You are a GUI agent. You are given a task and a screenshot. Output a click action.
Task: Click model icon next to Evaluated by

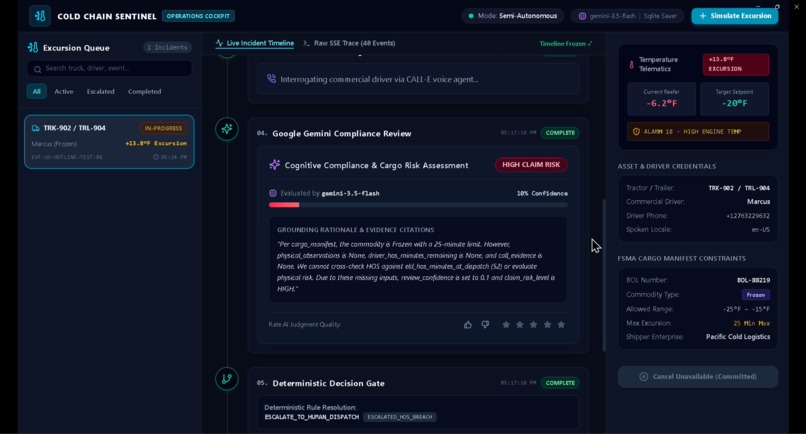pyautogui.click(x=273, y=193)
